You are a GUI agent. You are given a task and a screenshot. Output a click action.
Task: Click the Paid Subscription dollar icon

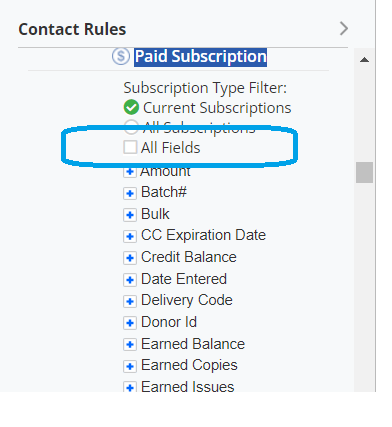[121, 56]
